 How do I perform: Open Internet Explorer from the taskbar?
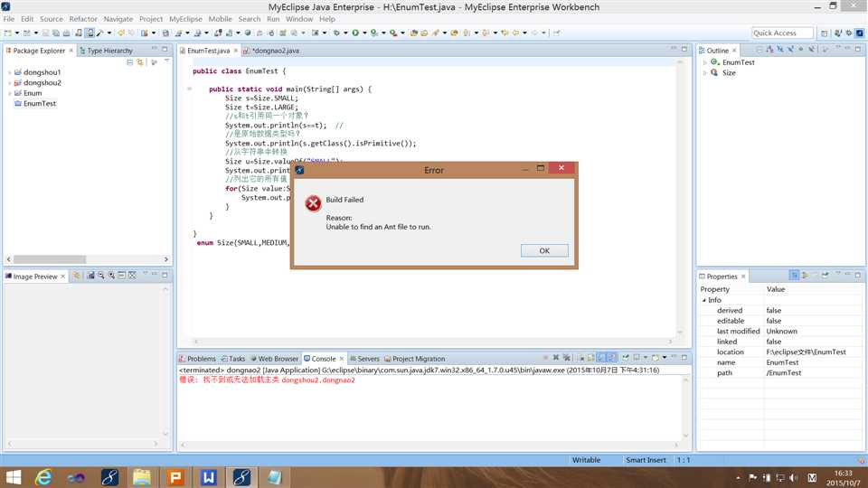[x=43, y=477]
